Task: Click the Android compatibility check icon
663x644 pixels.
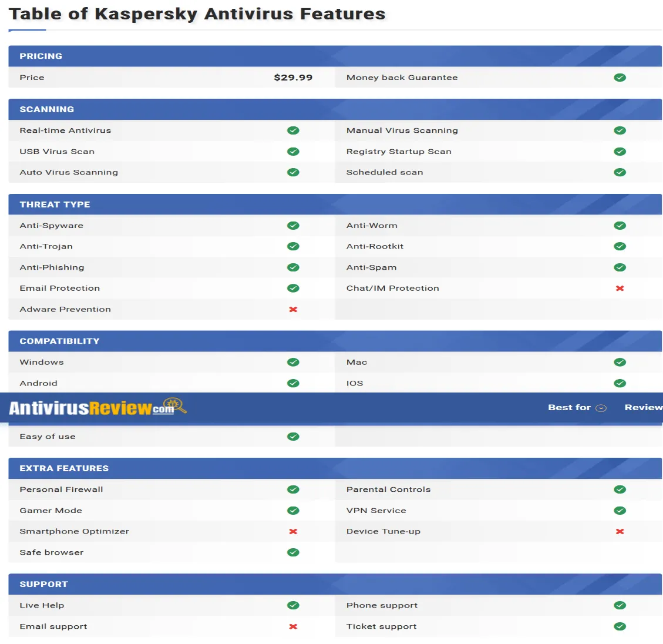Action: [x=293, y=383]
